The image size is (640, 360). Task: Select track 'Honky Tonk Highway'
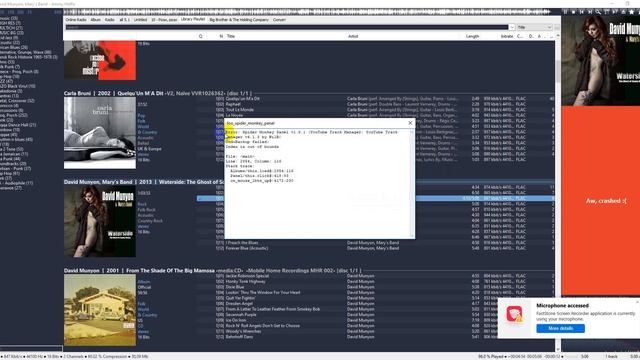[x=245, y=282]
